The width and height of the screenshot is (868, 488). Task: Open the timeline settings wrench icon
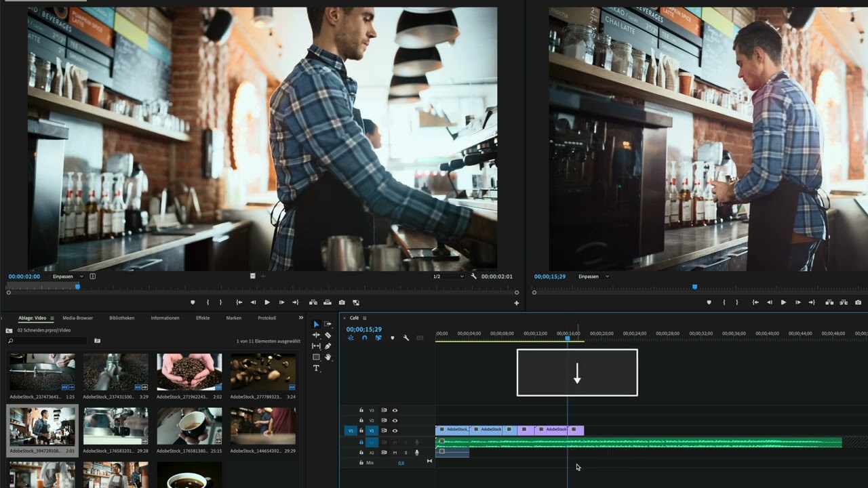click(406, 338)
